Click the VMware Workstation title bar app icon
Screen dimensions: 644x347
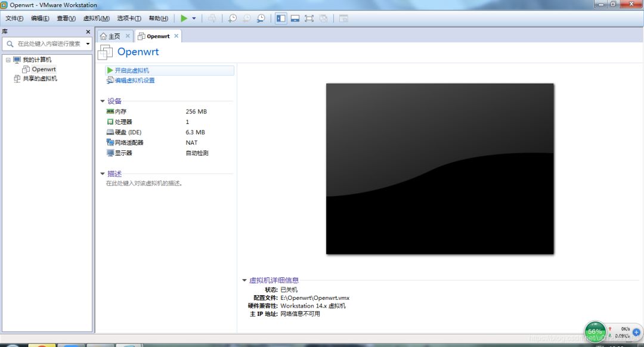coord(4,5)
